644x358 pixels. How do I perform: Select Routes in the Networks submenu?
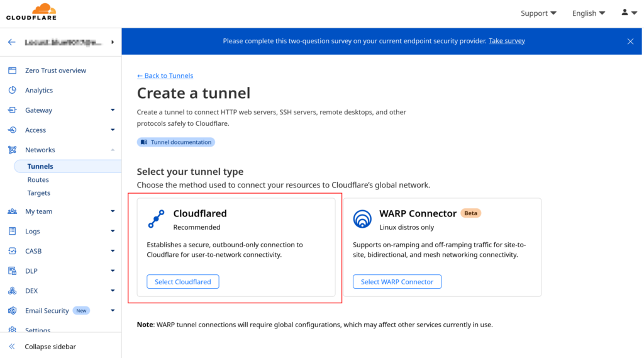(x=38, y=179)
